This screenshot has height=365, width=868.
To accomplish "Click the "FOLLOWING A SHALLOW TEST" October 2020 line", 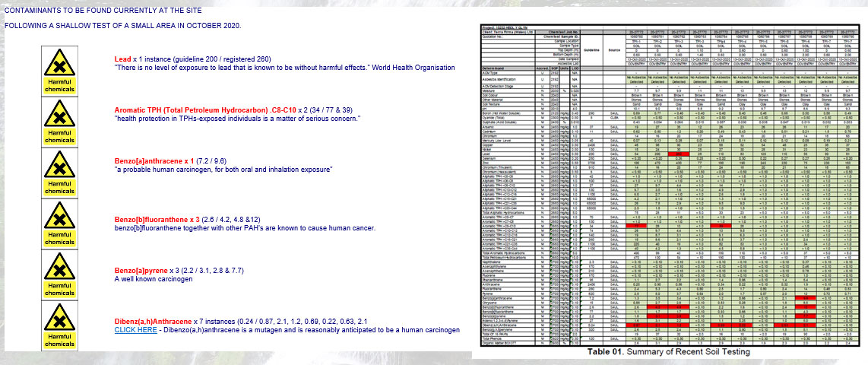I will 123,26.
